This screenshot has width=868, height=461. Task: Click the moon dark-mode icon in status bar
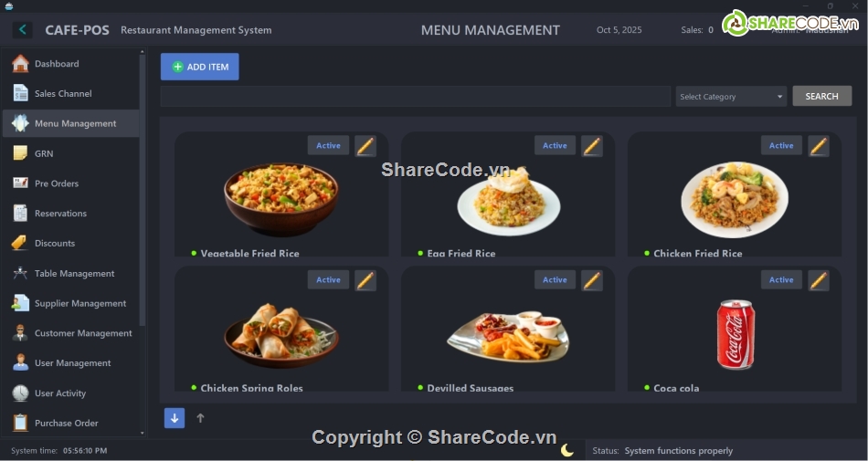(x=567, y=450)
